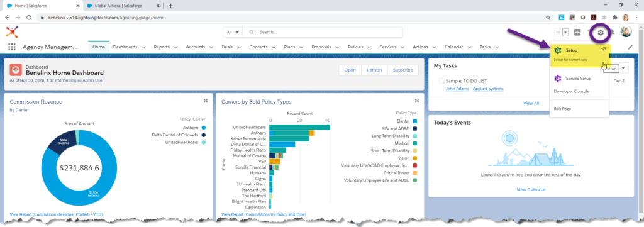Image resolution: width=644 pixels, height=227 pixels.
Task: Click the Setup gear icon in the header
Action: pyautogui.click(x=601, y=32)
